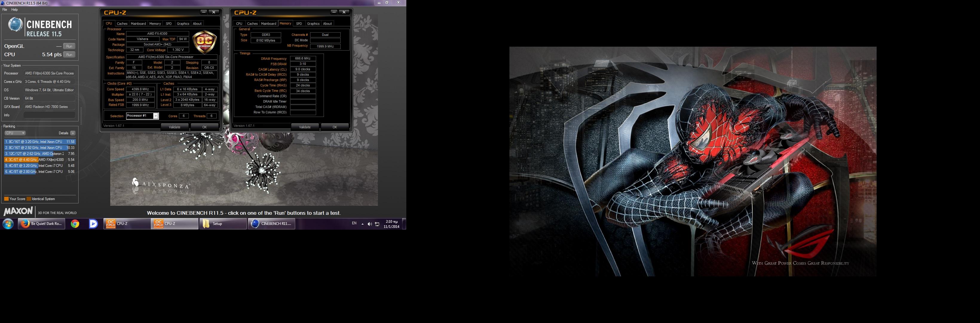
Task: Click the Details arrow button in Ranking
Action: coord(73,133)
